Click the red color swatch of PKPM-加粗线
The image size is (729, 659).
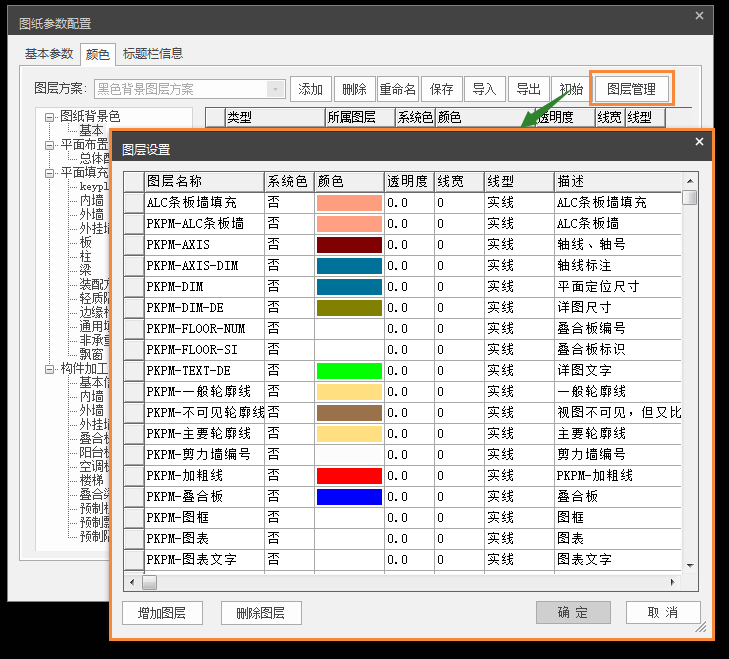pyautogui.click(x=349, y=476)
